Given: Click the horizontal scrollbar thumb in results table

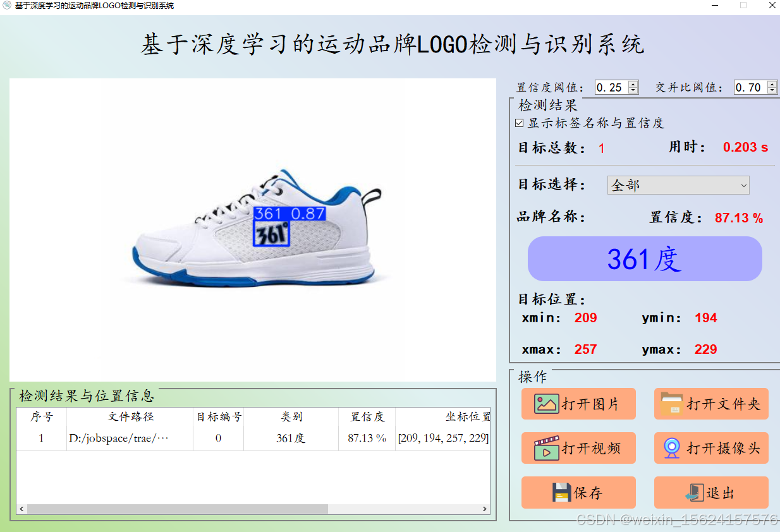Looking at the screenshot, I should pyautogui.click(x=178, y=509).
